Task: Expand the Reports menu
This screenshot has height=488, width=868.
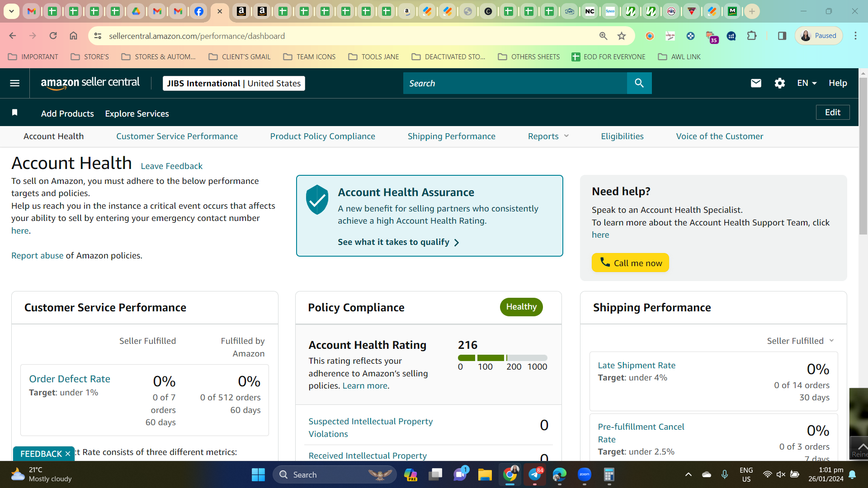Action: (x=548, y=136)
